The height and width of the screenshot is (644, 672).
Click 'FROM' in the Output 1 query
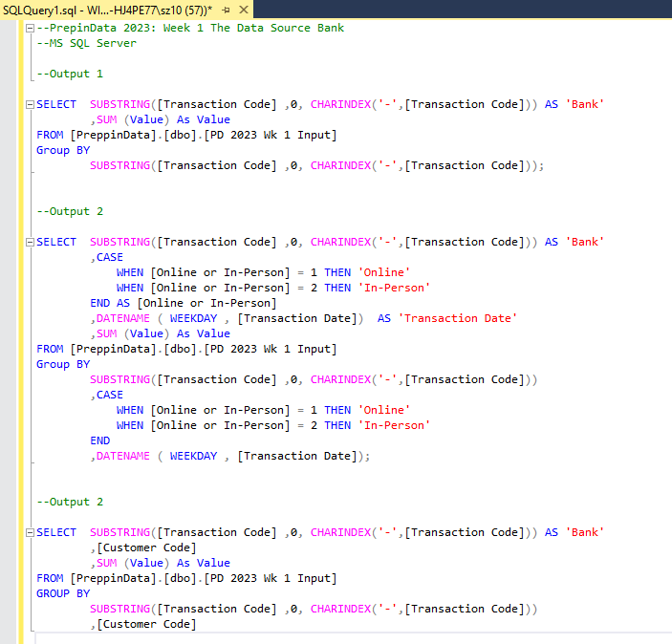[x=50, y=135]
